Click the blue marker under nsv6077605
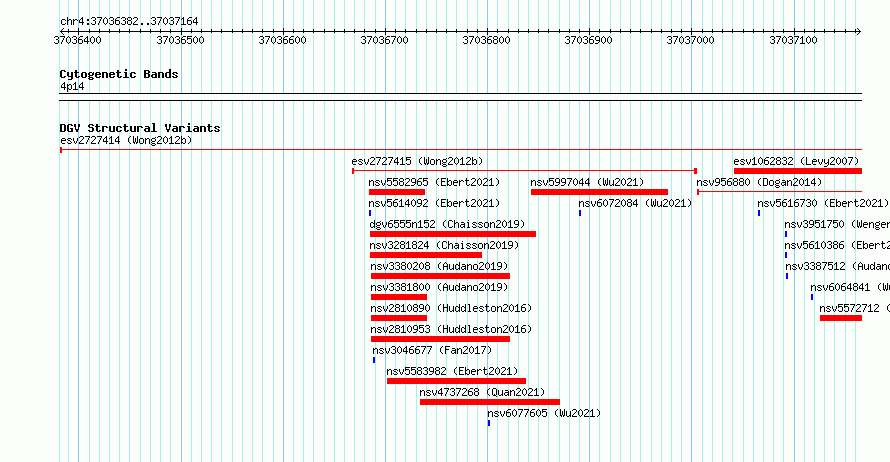The image size is (890, 462). coord(489,423)
